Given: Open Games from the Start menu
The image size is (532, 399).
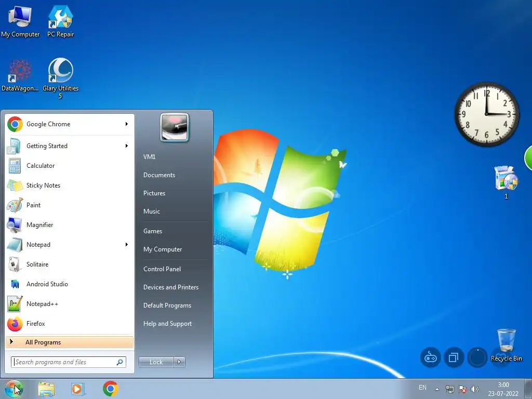Looking at the screenshot, I should point(153,231).
